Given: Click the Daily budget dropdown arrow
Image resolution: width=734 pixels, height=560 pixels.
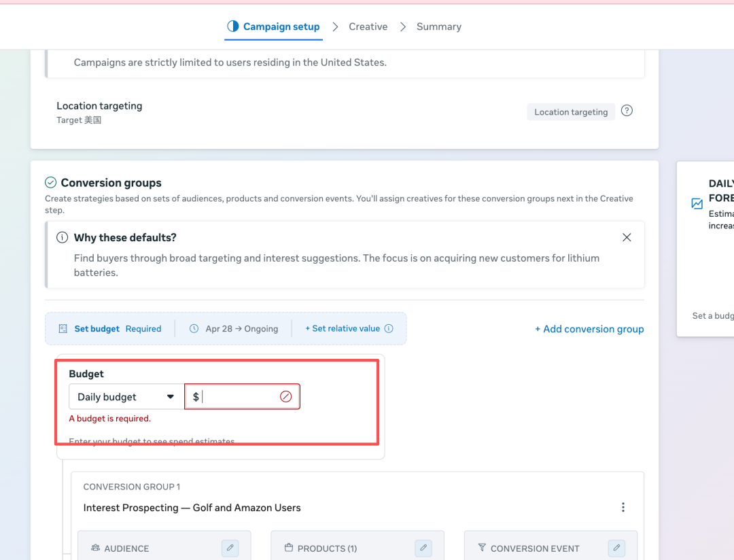Looking at the screenshot, I should point(171,397).
